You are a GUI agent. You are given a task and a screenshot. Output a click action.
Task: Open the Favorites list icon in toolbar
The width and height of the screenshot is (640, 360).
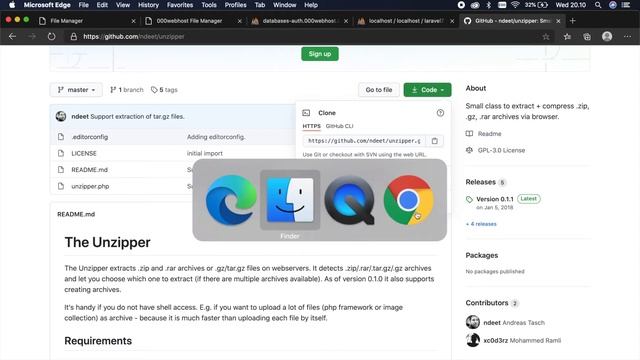coord(567,37)
